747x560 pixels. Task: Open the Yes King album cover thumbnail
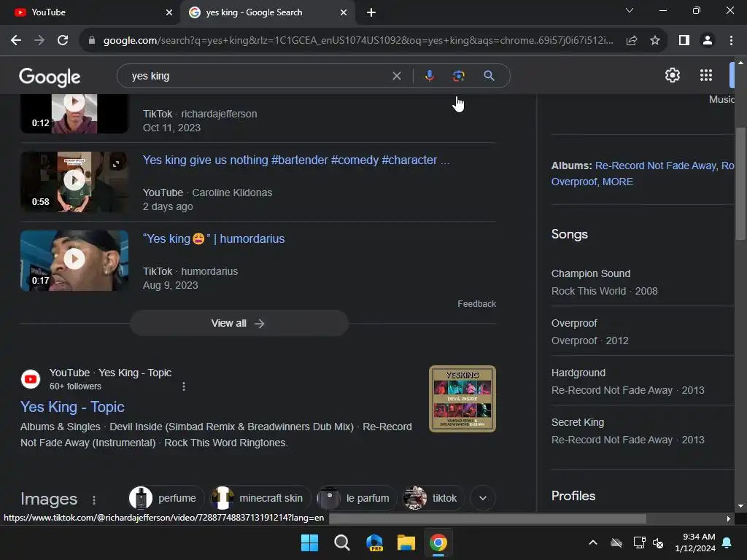click(x=462, y=399)
